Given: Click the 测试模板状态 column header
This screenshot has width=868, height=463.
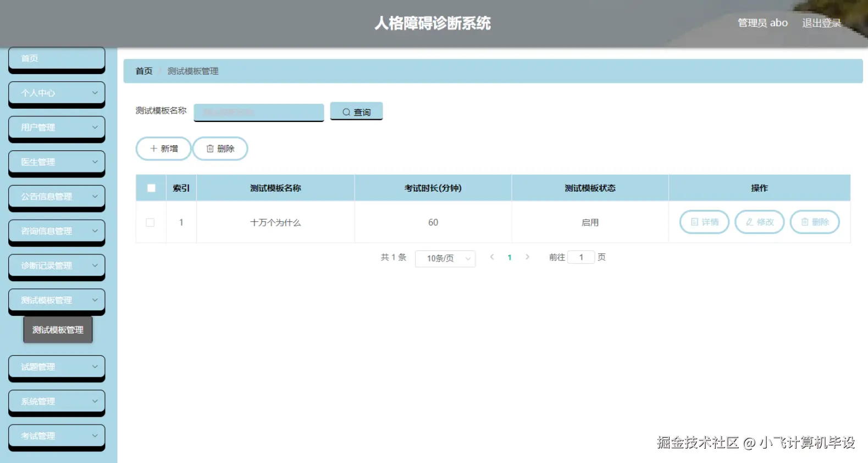Looking at the screenshot, I should coord(590,188).
